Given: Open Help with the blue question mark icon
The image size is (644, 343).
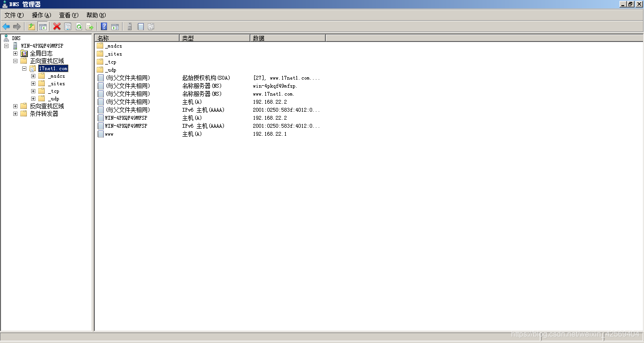Looking at the screenshot, I should (104, 27).
